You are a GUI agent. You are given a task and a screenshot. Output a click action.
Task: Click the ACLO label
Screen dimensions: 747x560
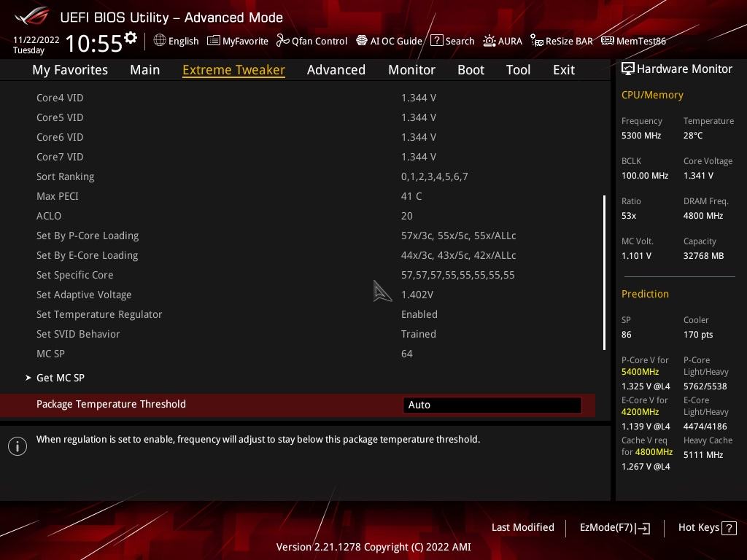(49, 216)
